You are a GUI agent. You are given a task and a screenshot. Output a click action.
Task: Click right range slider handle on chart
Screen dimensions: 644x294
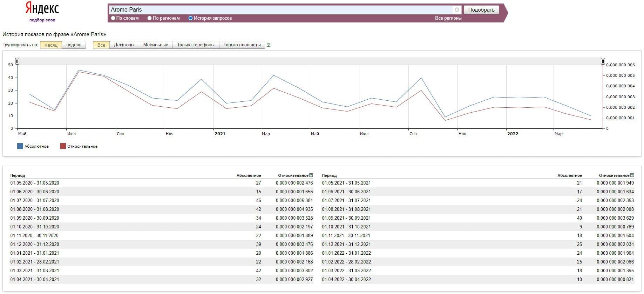(x=603, y=61)
